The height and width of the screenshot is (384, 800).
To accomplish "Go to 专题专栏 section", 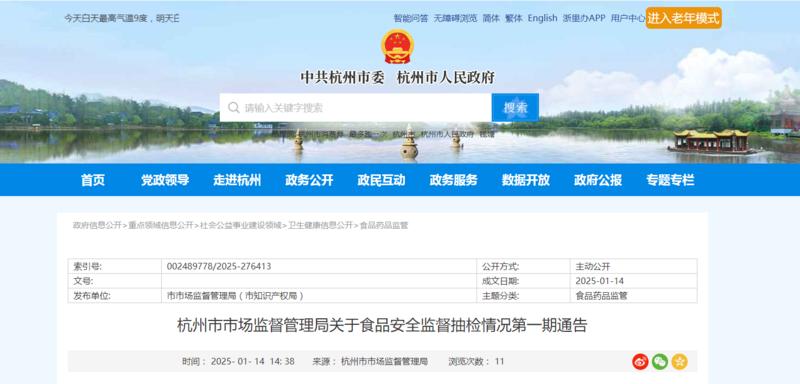I will [x=670, y=180].
